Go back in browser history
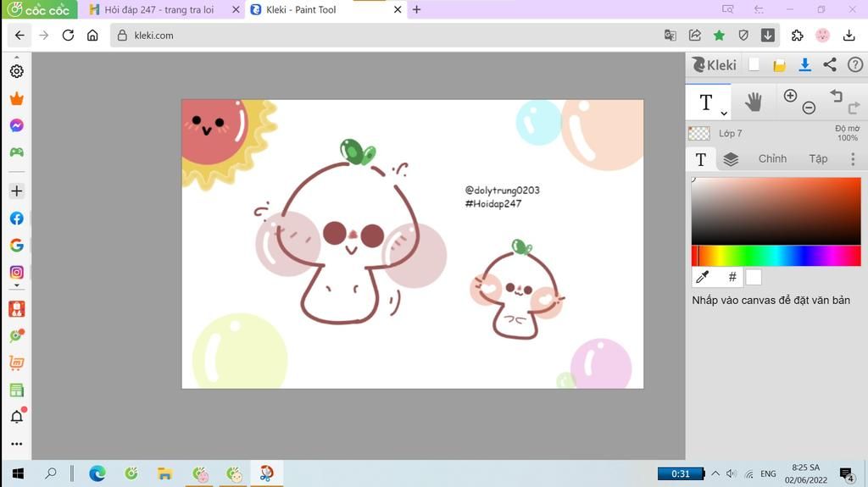This screenshot has height=487, width=868. 19,36
